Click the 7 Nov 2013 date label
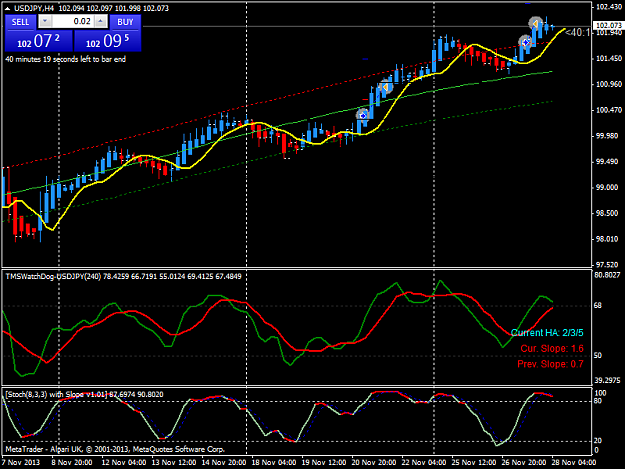 (x=21, y=462)
